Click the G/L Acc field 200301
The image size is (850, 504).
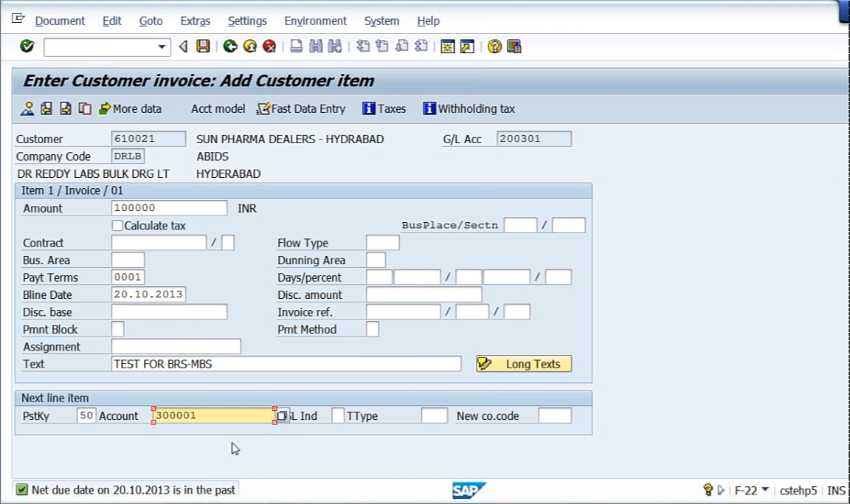[x=534, y=139]
